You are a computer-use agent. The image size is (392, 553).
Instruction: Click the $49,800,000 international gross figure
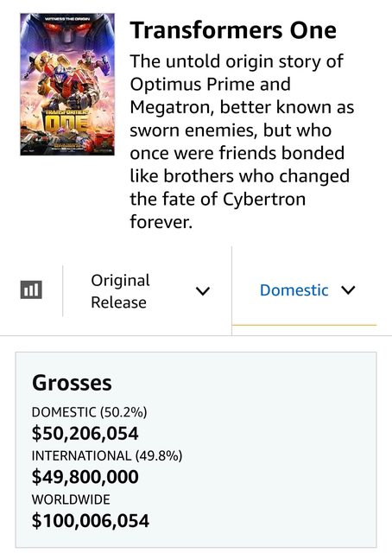[85, 477]
